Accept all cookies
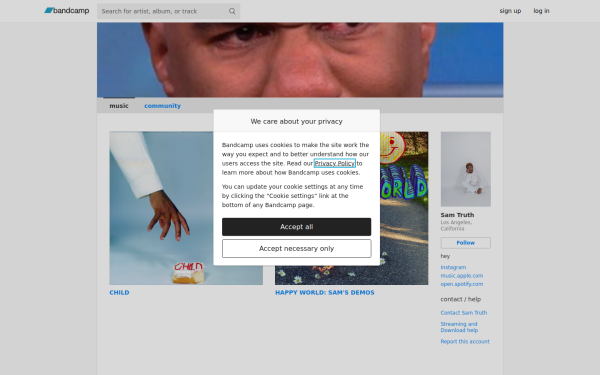The height and width of the screenshot is (375, 600). coord(297,227)
